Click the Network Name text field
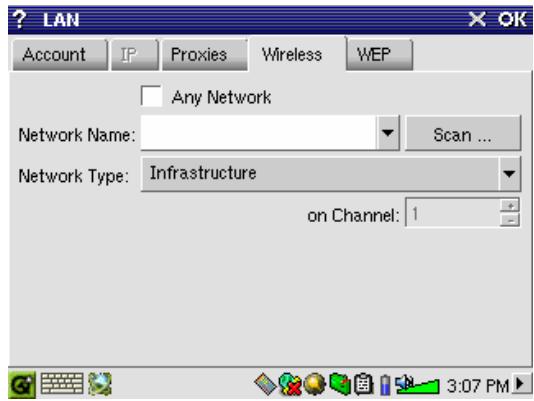 pyautogui.click(x=258, y=133)
